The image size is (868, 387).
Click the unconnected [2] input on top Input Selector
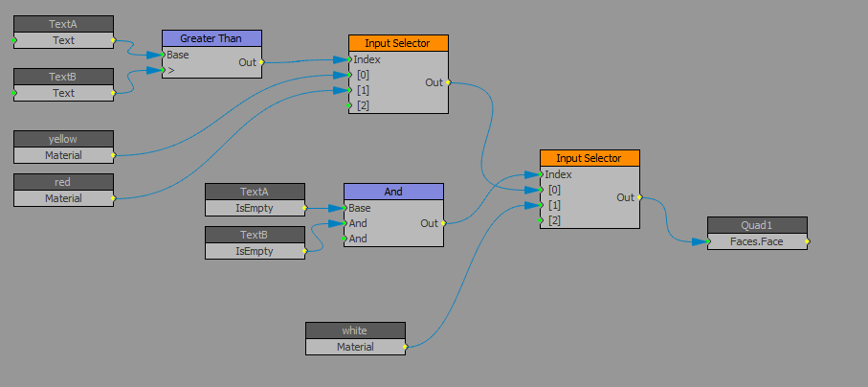pos(349,104)
